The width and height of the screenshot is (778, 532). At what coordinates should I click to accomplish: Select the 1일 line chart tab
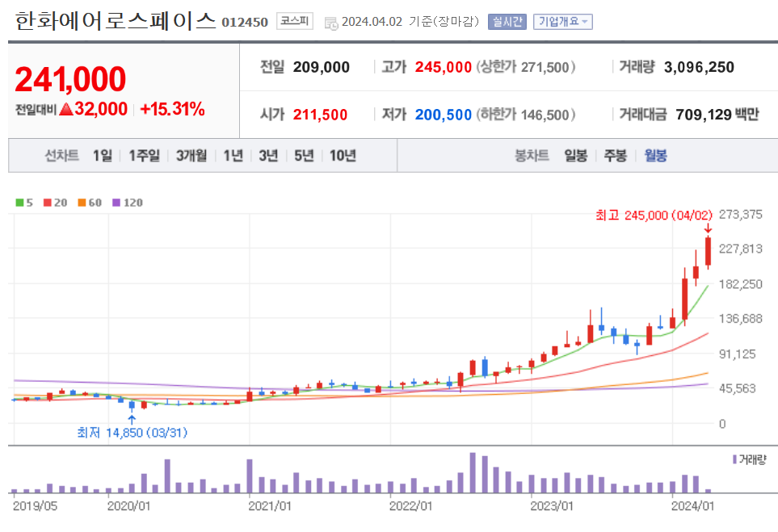coord(103,156)
